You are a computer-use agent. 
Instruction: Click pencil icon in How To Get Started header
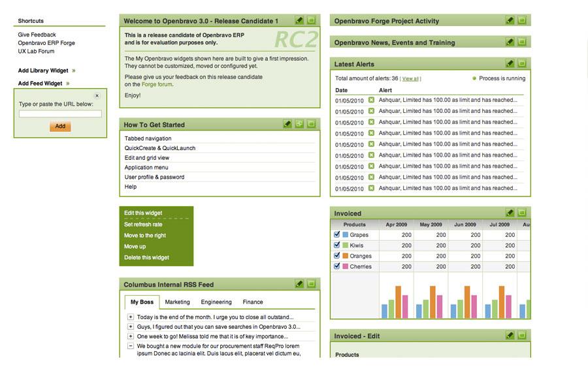tap(287, 124)
